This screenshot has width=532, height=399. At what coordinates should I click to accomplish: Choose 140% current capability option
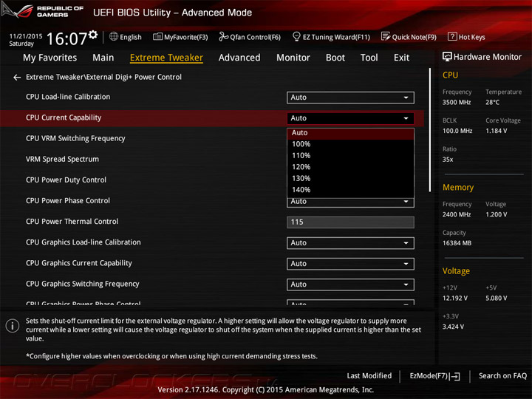pyautogui.click(x=350, y=190)
